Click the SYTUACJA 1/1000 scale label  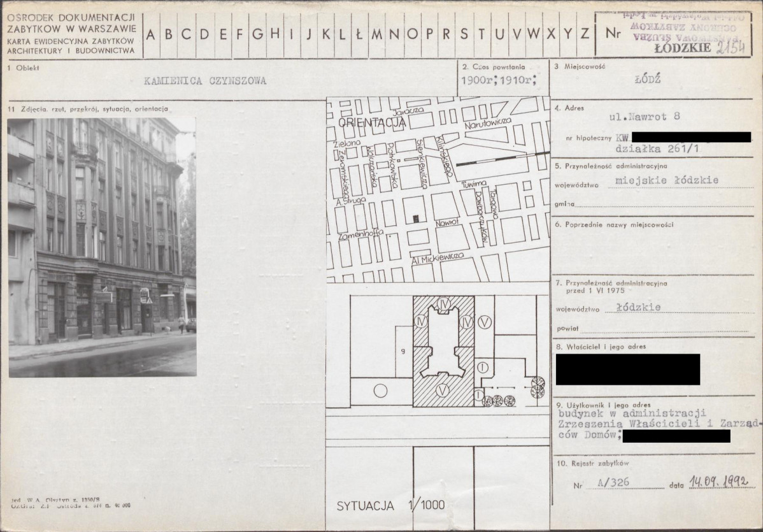coord(390,506)
